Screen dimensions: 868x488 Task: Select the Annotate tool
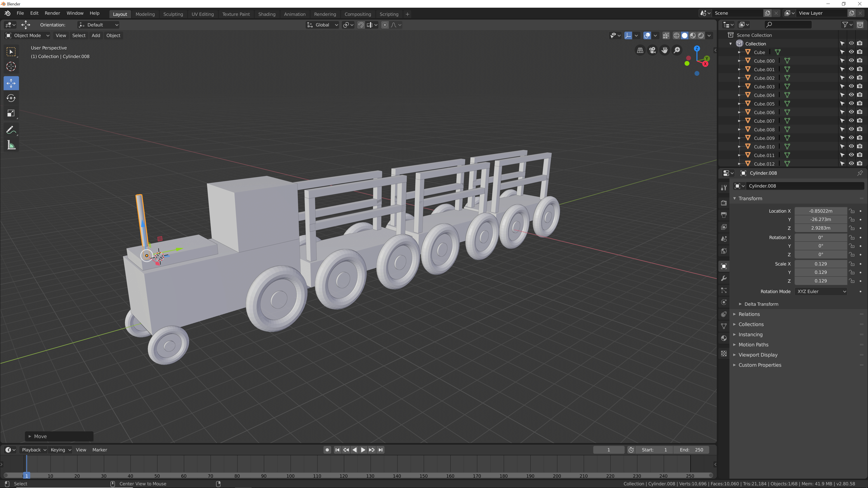(x=11, y=130)
